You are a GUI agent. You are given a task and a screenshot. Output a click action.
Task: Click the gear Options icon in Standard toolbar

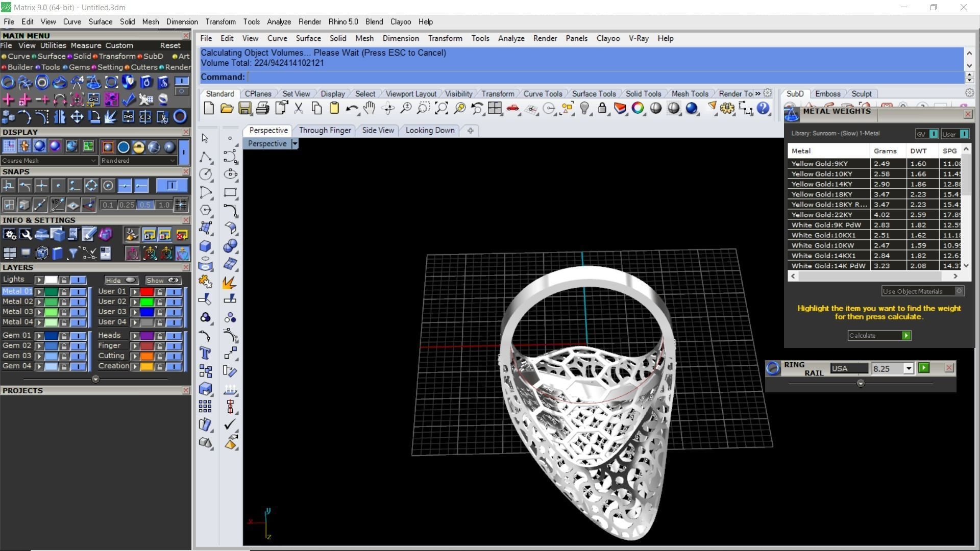[x=727, y=108]
